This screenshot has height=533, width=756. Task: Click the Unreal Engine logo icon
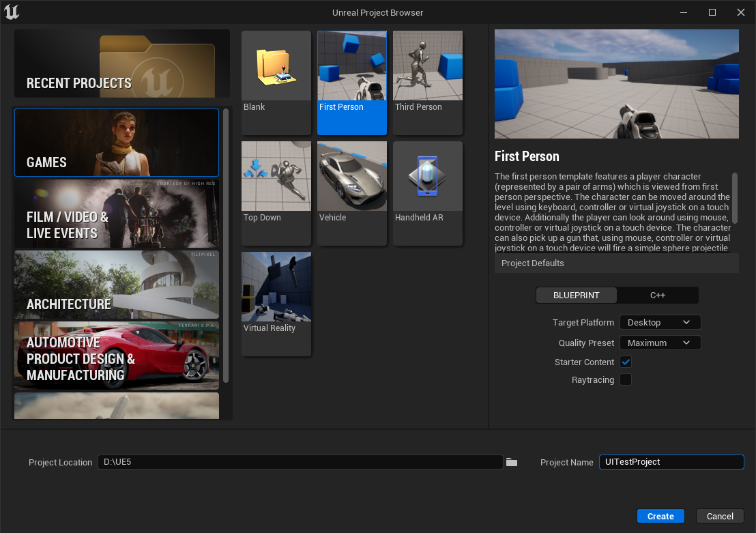(x=12, y=12)
